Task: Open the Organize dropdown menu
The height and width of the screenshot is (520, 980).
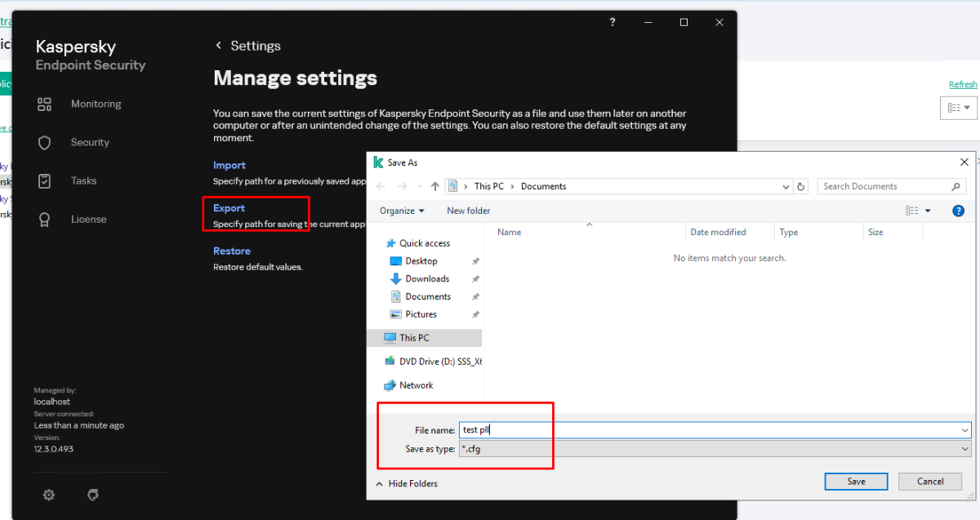Action: pos(402,211)
